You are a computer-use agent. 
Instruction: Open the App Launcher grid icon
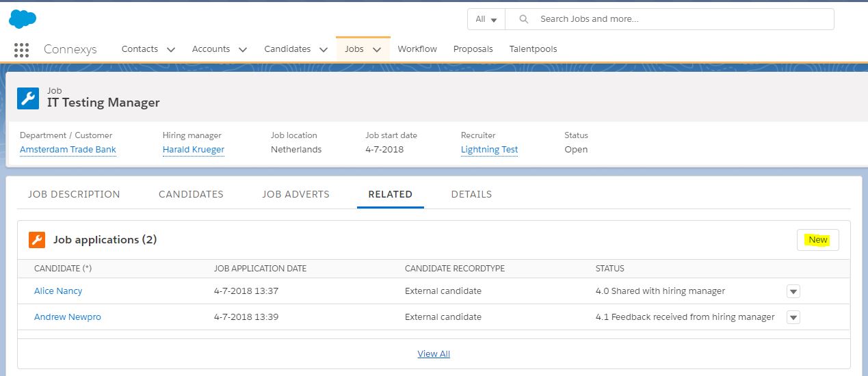click(x=21, y=49)
